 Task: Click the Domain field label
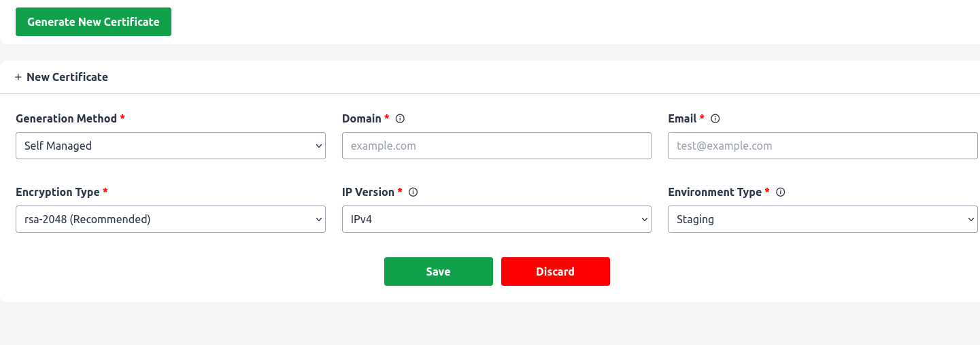click(362, 118)
